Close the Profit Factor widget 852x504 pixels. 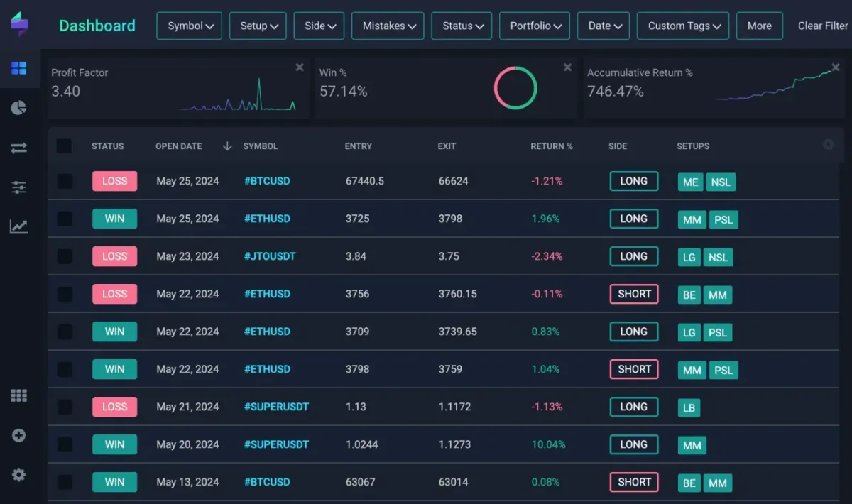300,67
